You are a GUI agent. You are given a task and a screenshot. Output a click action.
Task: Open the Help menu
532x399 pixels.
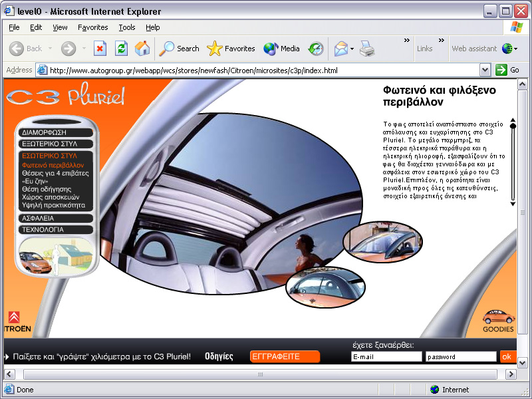point(153,27)
